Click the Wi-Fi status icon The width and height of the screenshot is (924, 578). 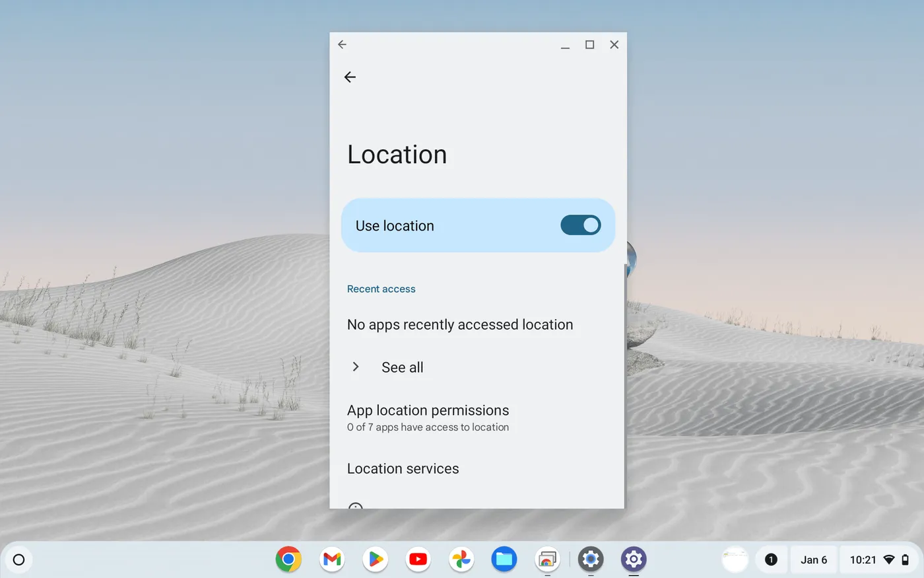889,560
